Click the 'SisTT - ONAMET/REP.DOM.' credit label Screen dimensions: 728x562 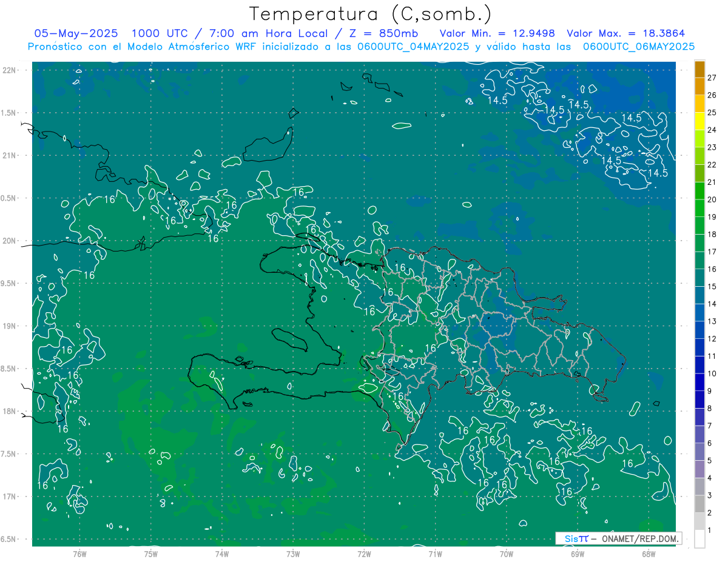(618, 538)
